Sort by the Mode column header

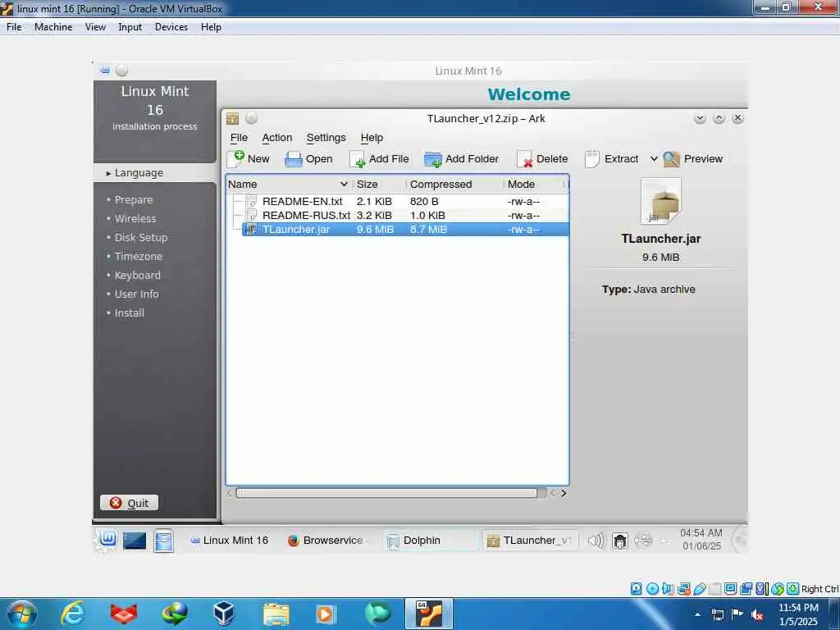coord(535,185)
